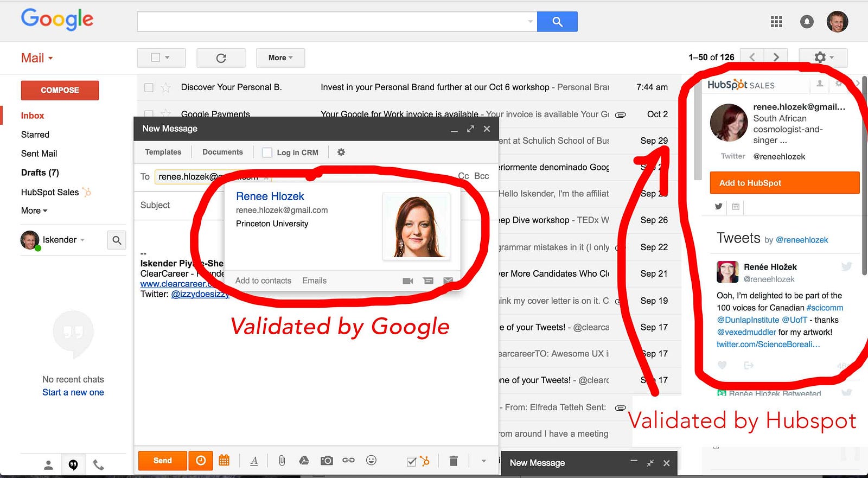
Task: Click the orange Send button
Action: coord(163,461)
